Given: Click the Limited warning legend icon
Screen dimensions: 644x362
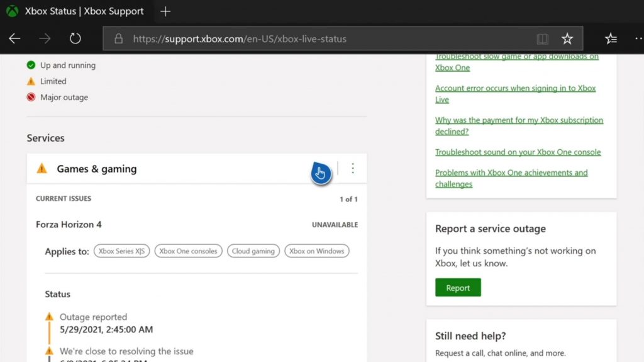Looking at the screenshot, I should pyautogui.click(x=31, y=81).
